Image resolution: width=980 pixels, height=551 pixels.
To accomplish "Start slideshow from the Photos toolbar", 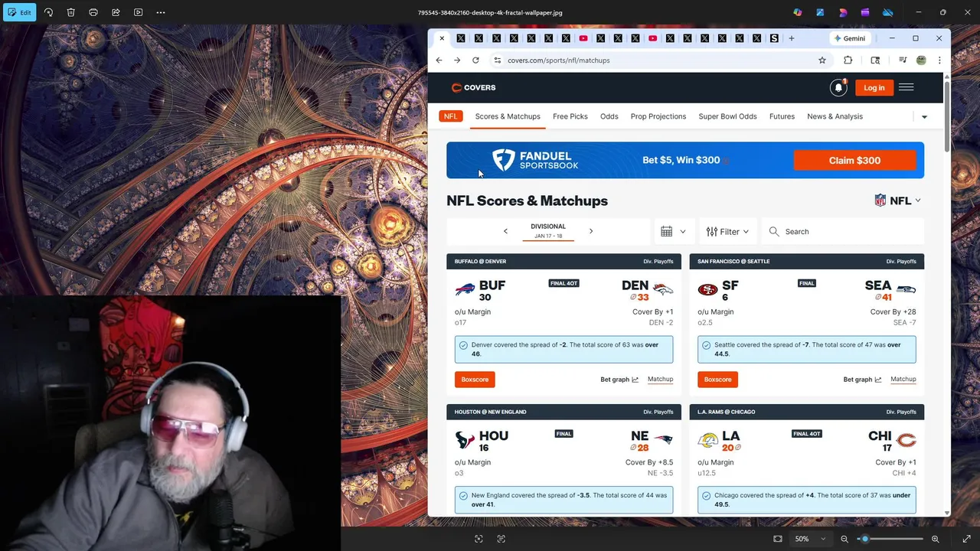I will [x=138, y=12].
